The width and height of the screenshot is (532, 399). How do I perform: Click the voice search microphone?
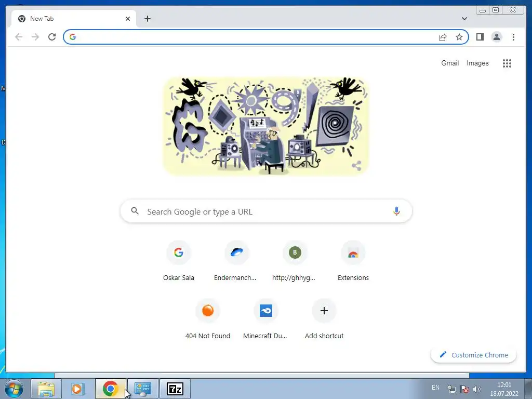tap(396, 211)
